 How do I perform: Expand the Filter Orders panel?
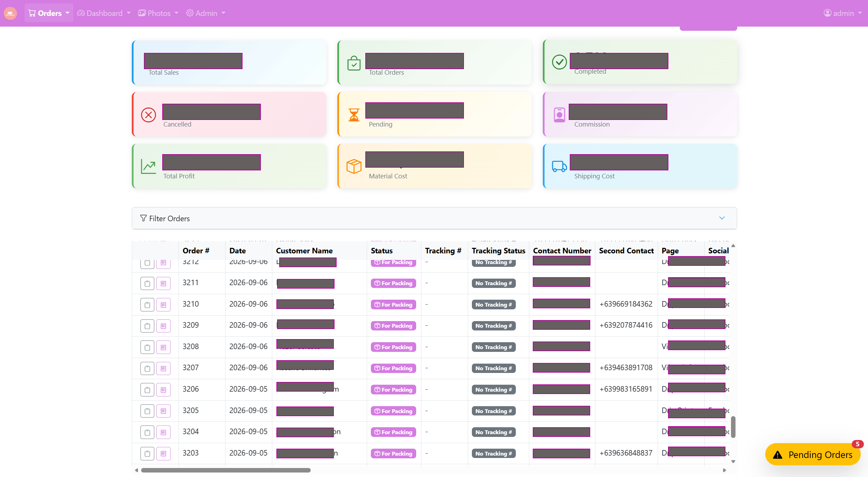click(x=434, y=218)
